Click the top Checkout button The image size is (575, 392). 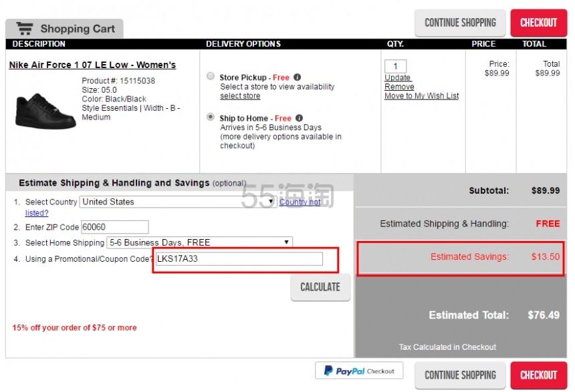pos(538,23)
